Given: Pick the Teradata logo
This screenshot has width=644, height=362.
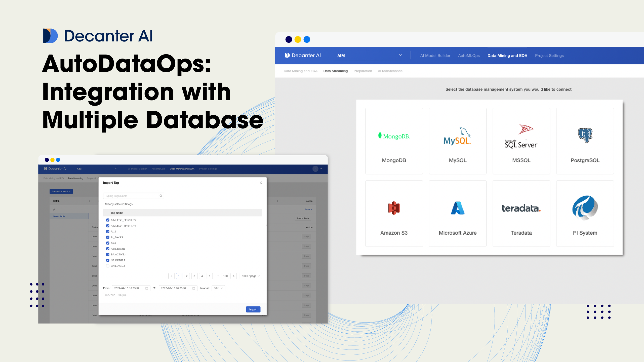Looking at the screenshot, I should pyautogui.click(x=521, y=208).
